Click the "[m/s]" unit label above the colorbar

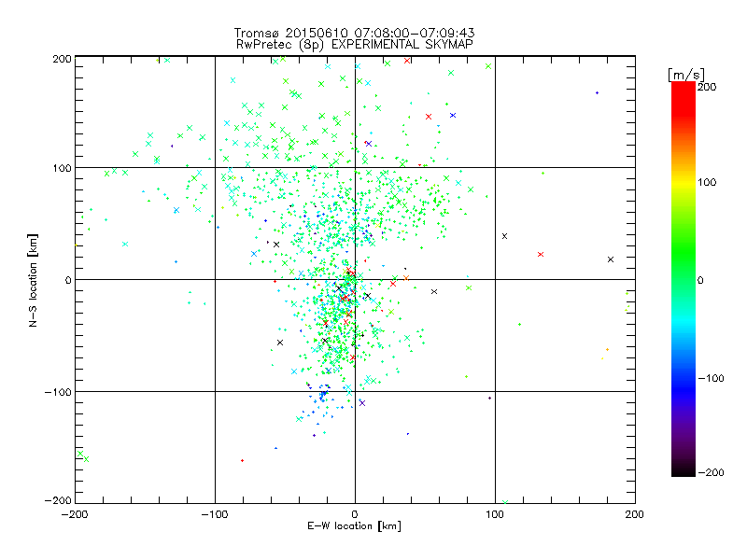coord(685,75)
